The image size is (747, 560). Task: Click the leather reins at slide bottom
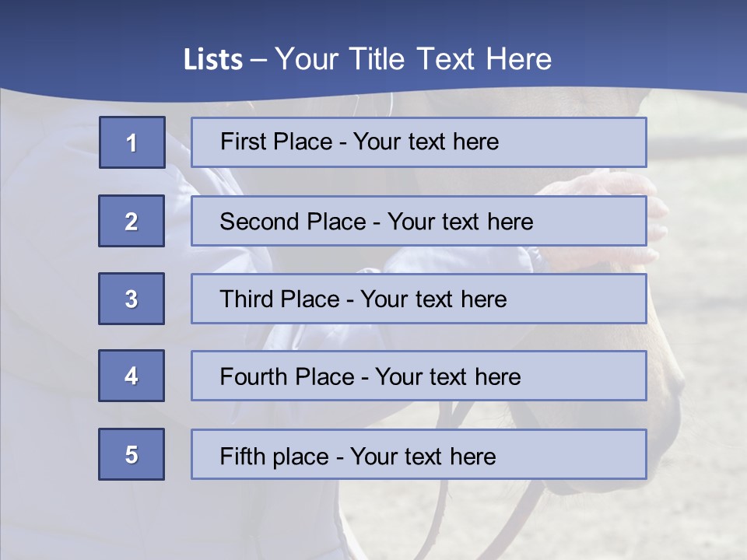(444, 506)
